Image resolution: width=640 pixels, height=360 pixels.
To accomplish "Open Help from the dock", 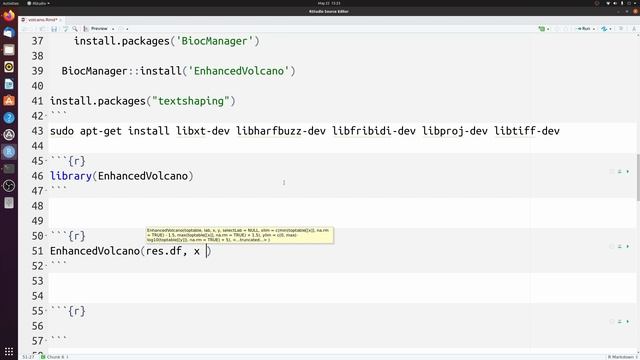I will 9,118.
